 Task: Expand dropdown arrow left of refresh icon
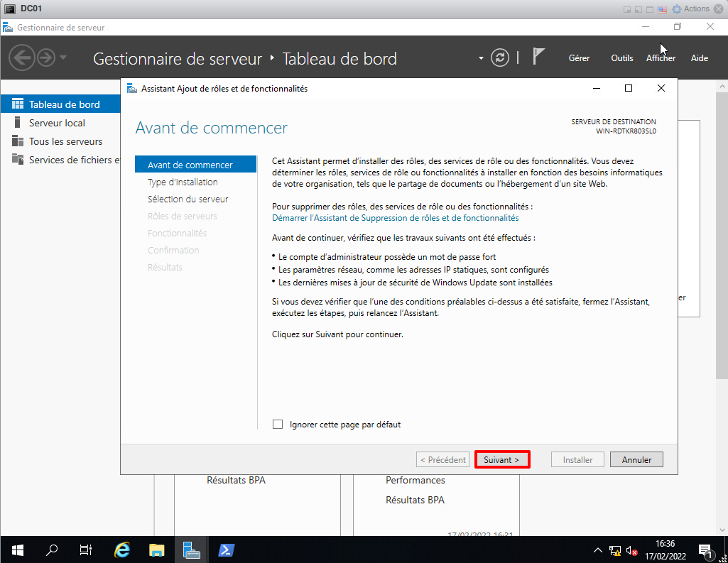481,58
